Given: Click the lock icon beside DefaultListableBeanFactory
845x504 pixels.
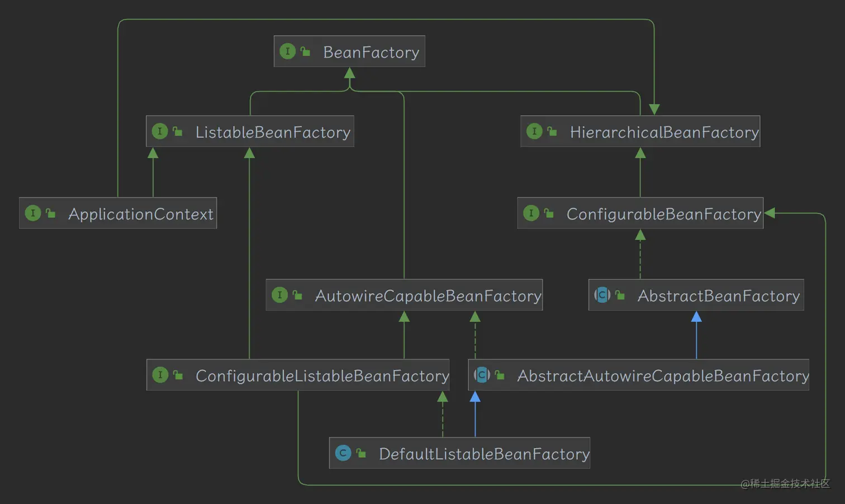Looking at the screenshot, I should (x=361, y=453).
